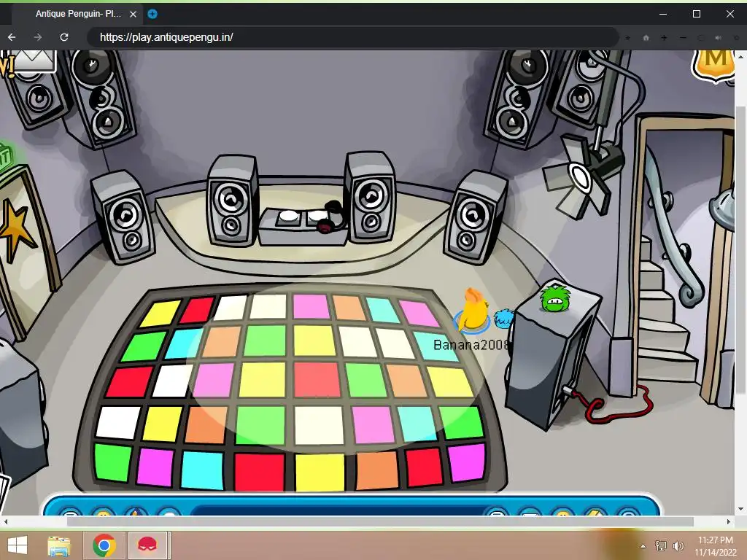Click the yellow penguin Banana2008

pos(473,309)
